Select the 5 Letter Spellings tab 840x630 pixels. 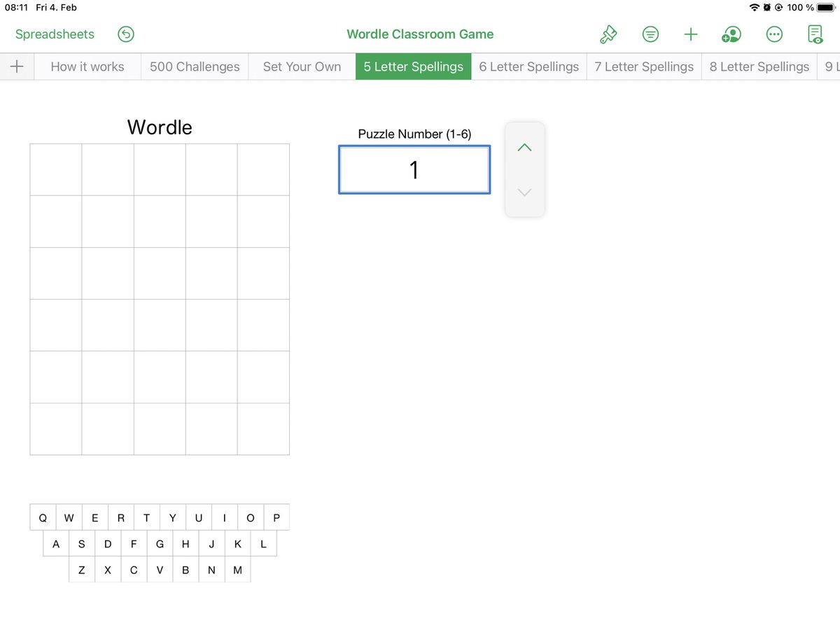(413, 66)
